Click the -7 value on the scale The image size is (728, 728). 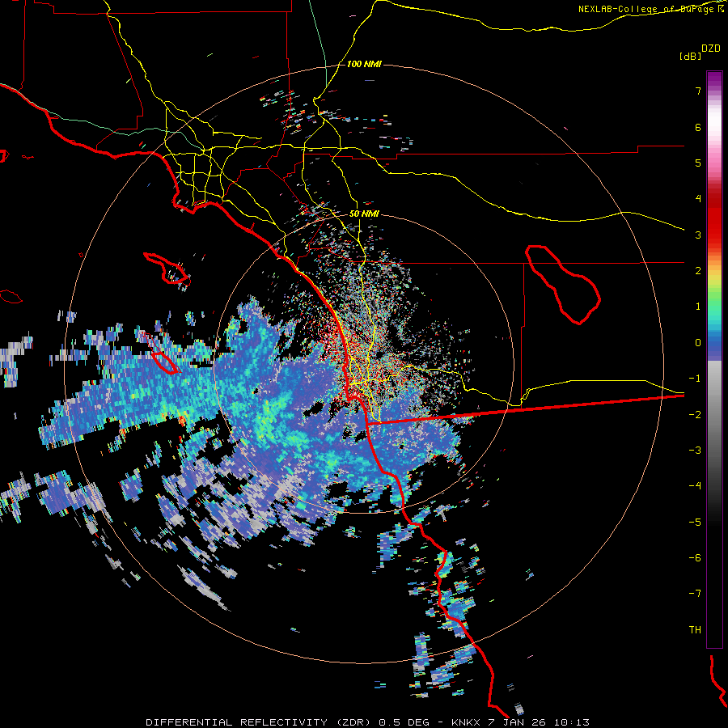click(695, 594)
